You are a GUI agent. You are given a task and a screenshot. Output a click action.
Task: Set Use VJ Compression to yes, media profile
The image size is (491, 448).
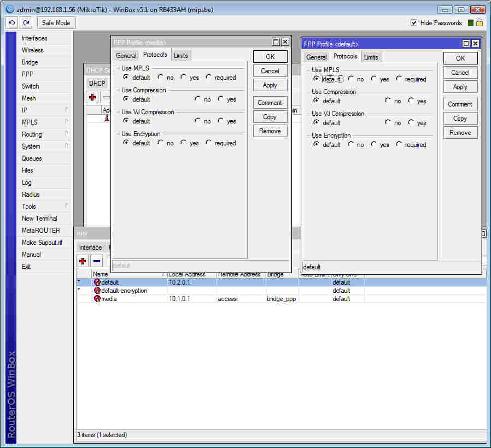point(221,121)
